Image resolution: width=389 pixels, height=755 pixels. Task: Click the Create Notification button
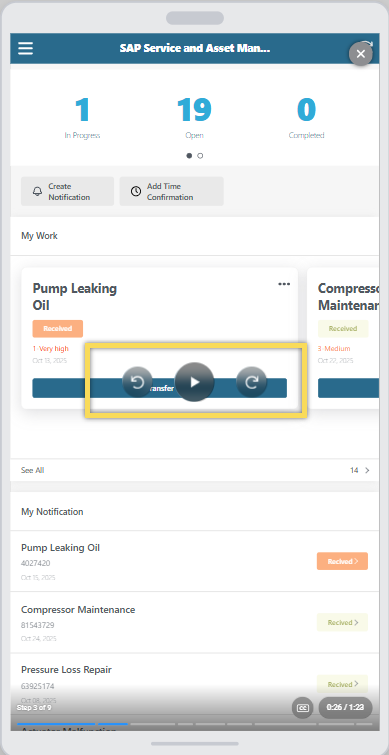point(67,191)
